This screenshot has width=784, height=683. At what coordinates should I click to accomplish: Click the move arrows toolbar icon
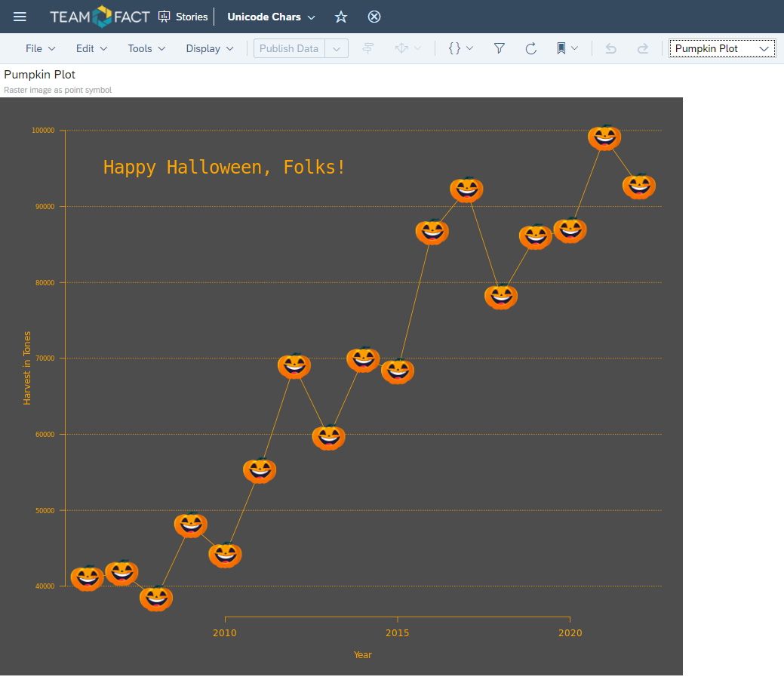point(401,48)
